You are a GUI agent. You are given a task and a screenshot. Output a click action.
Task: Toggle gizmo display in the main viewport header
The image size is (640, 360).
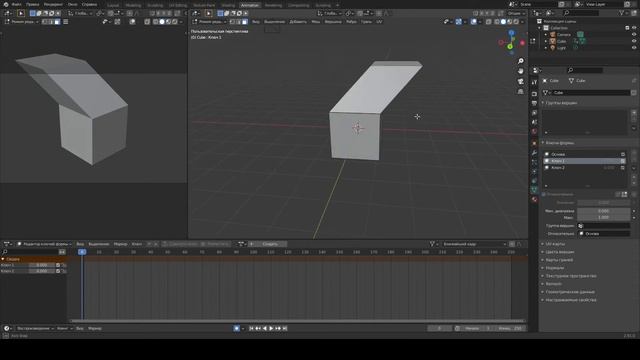459,22
